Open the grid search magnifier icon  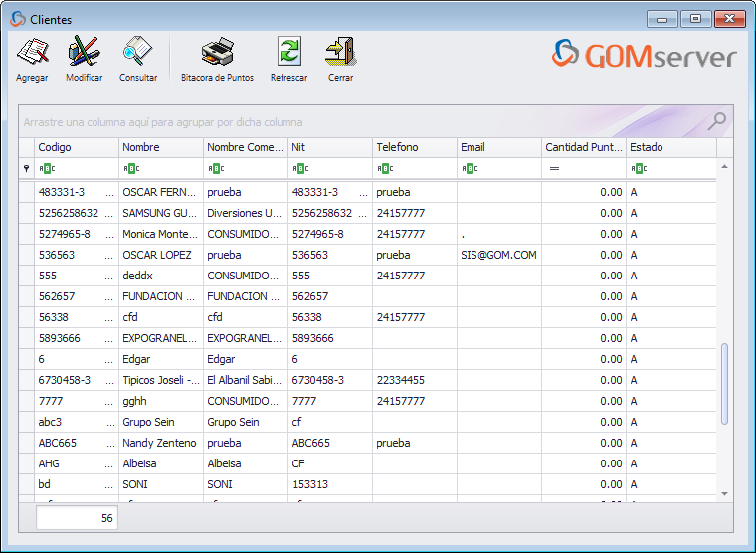(x=717, y=121)
